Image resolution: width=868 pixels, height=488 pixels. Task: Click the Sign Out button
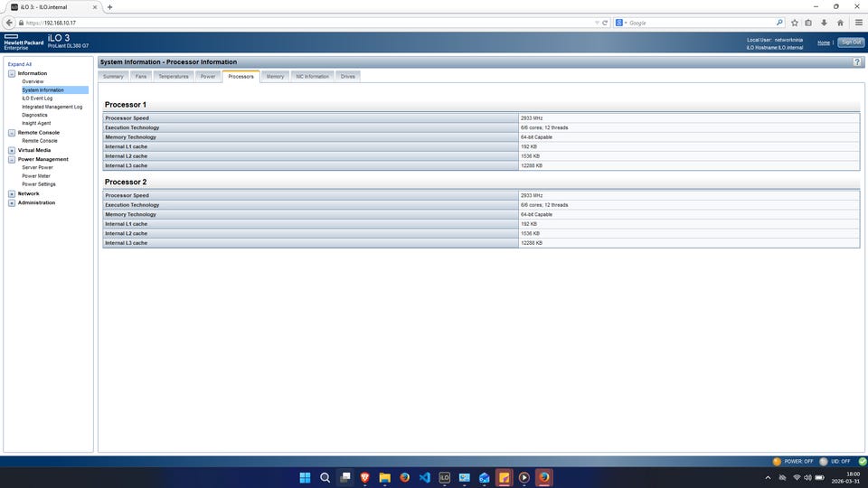[x=851, y=42]
